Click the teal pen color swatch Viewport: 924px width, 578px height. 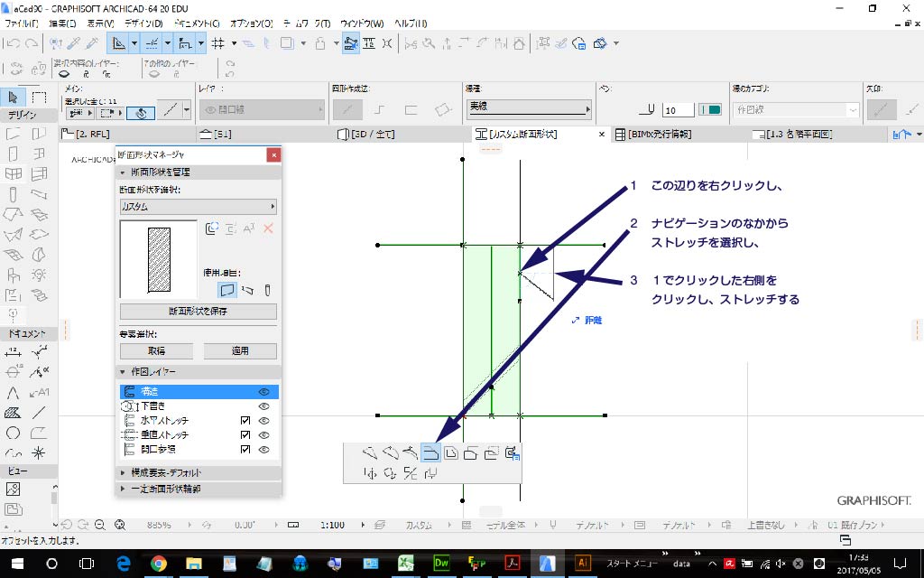coord(710,110)
